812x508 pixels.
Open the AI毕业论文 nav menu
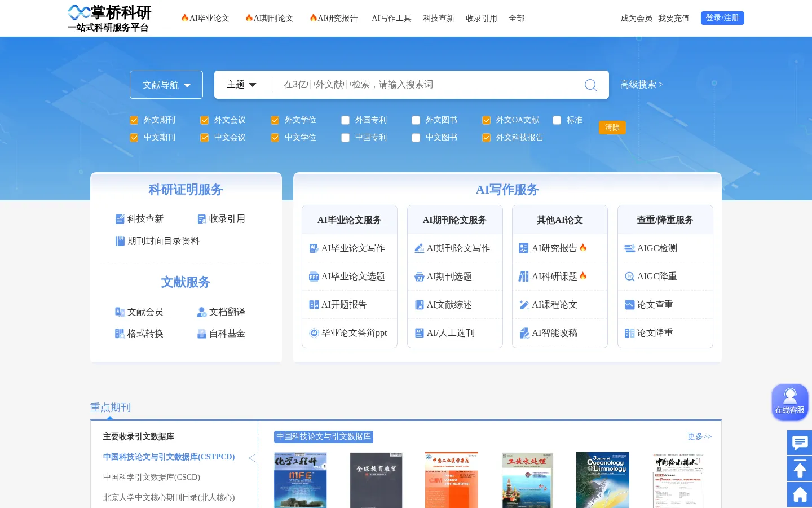tap(205, 18)
